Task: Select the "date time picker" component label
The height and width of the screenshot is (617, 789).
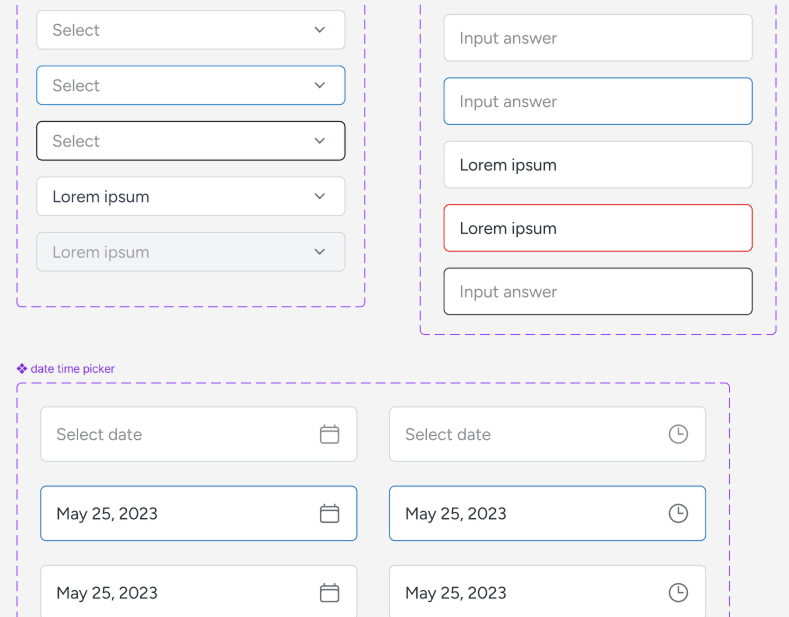Action: 72,369
